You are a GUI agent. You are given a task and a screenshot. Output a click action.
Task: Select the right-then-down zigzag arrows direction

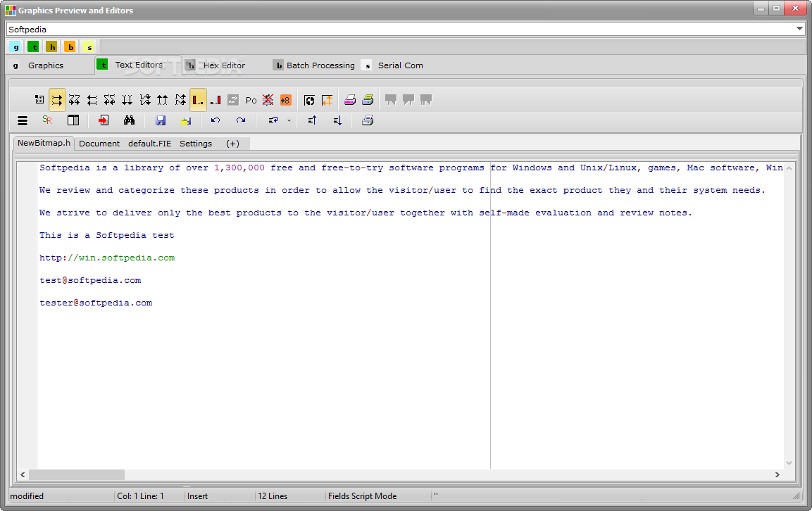click(x=75, y=100)
